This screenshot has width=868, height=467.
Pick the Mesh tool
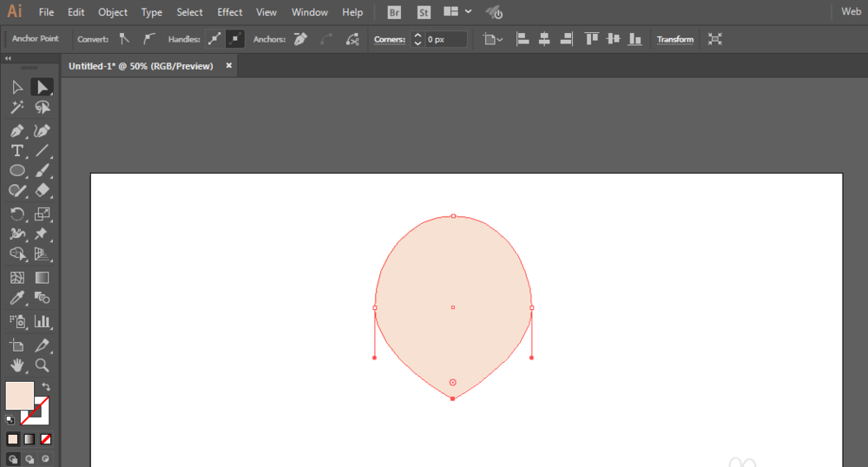point(17,278)
